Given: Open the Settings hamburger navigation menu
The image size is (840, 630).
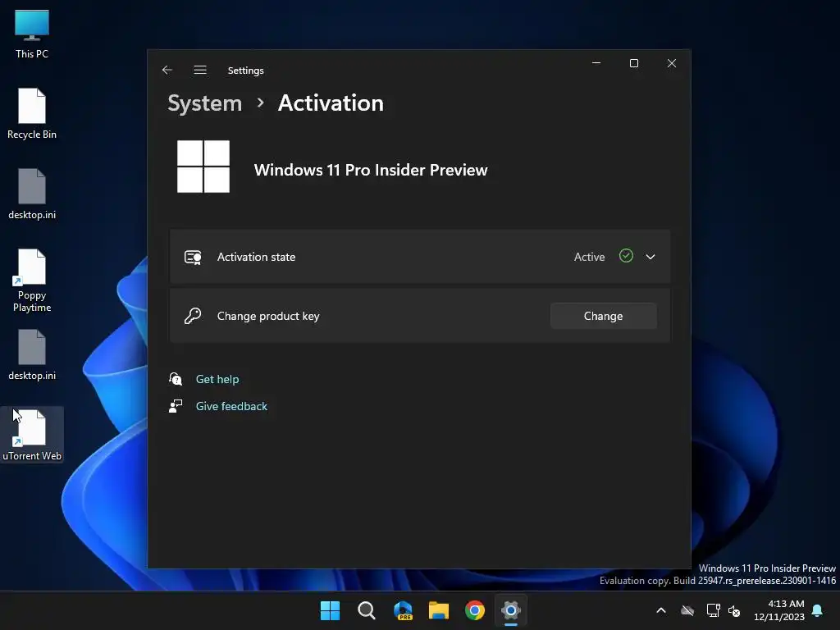Looking at the screenshot, I should click(200, 71).
